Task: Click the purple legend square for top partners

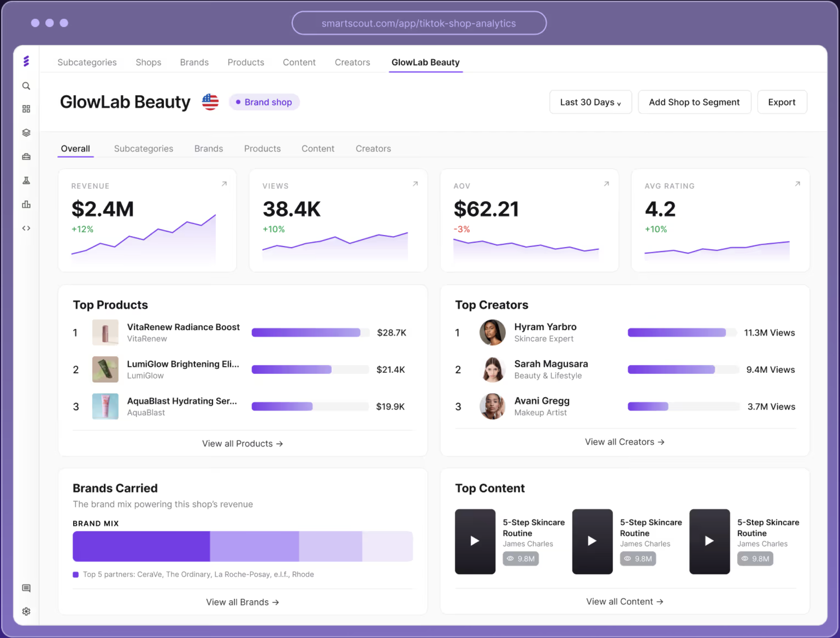Action: tap(76, 574)
